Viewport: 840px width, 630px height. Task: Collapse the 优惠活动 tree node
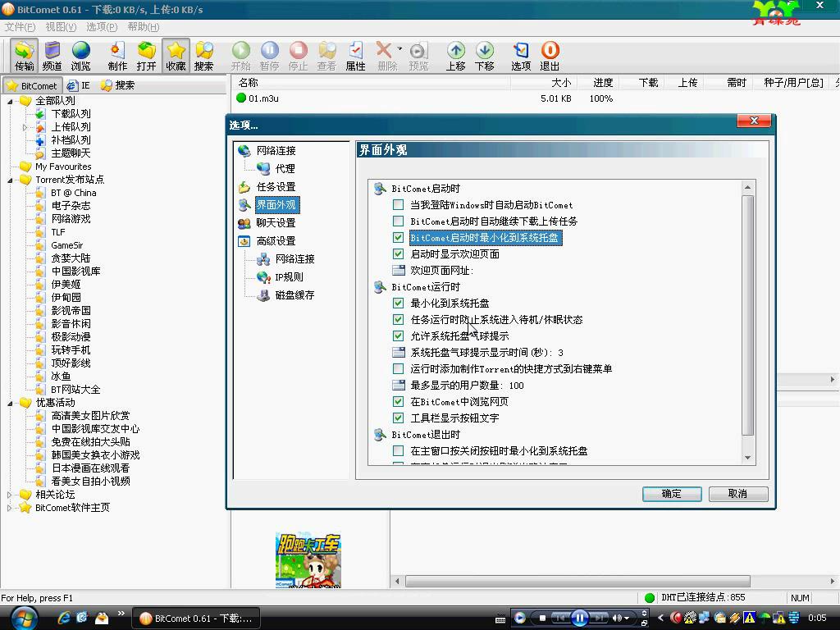10,403
